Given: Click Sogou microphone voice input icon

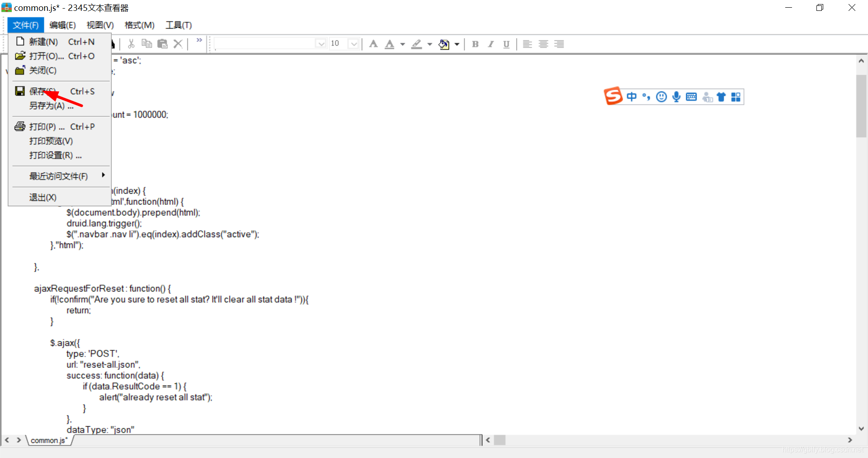Looking at the screenshot, I should (x=676, y=97).
